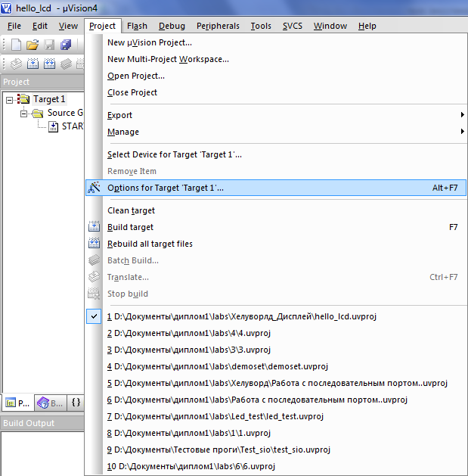Open recent project led_test.uvproj
Viewport: 468px width, 476px height.
tap(276, 416)
